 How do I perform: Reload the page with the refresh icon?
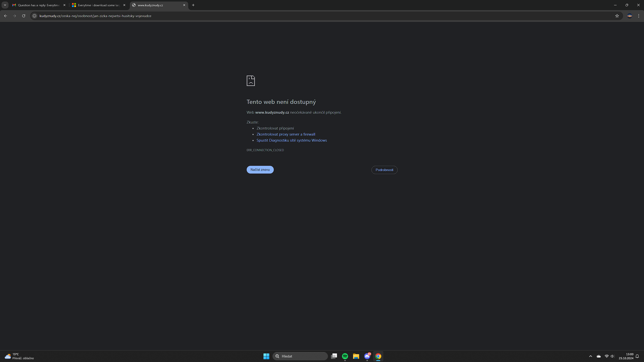(24, 16)
